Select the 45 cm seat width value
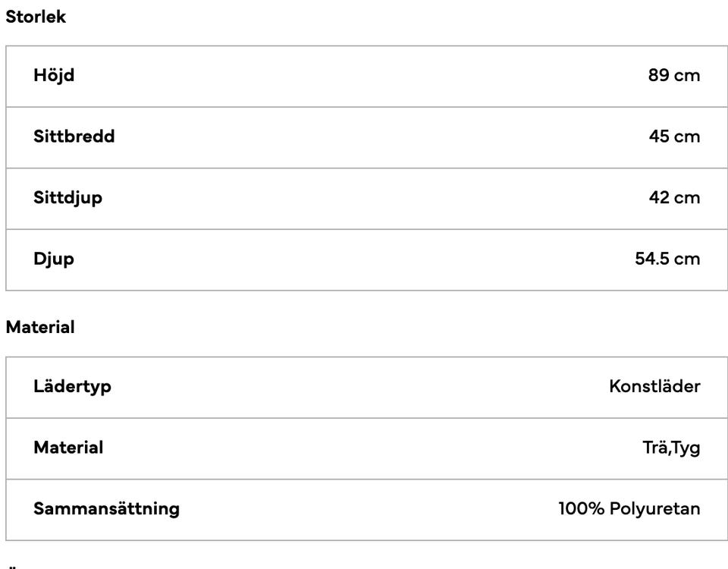This screenshot has height=569, width=728. (674, 137)
